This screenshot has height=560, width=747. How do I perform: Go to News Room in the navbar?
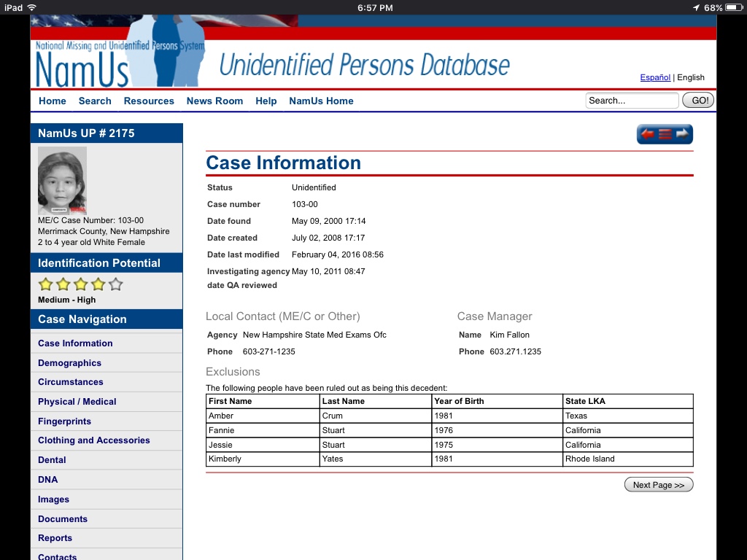tap(214, 101)
